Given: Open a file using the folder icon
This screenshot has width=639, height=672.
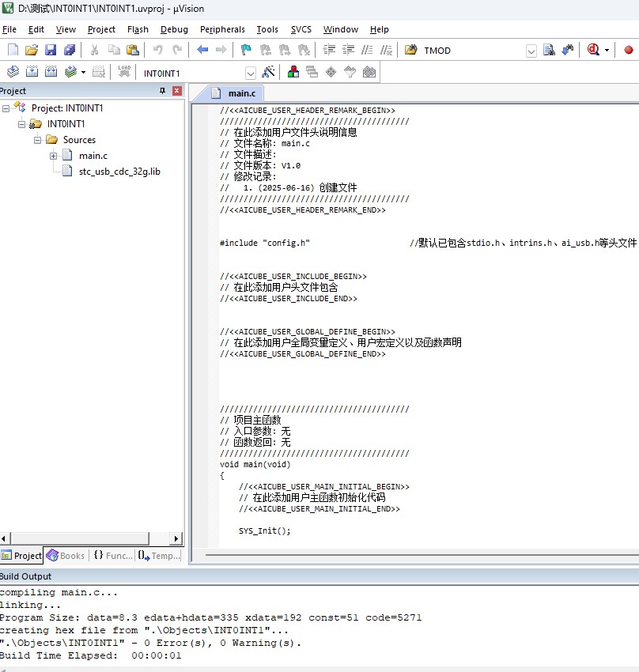Looking at the screenshot, I should (x=32, y=50).
